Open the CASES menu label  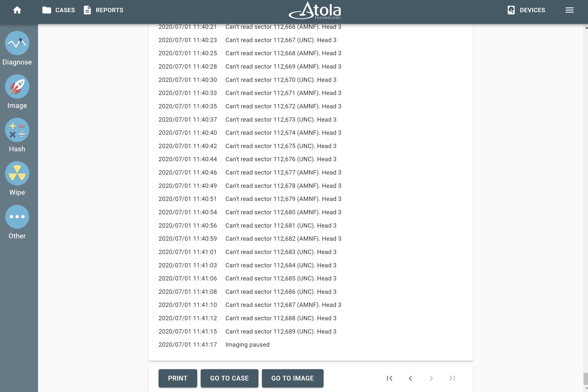[x=65, y=10]
